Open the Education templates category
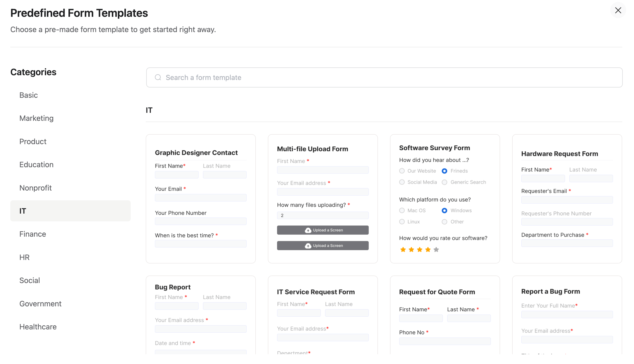634x364 pixels. [x=36, y=164]
